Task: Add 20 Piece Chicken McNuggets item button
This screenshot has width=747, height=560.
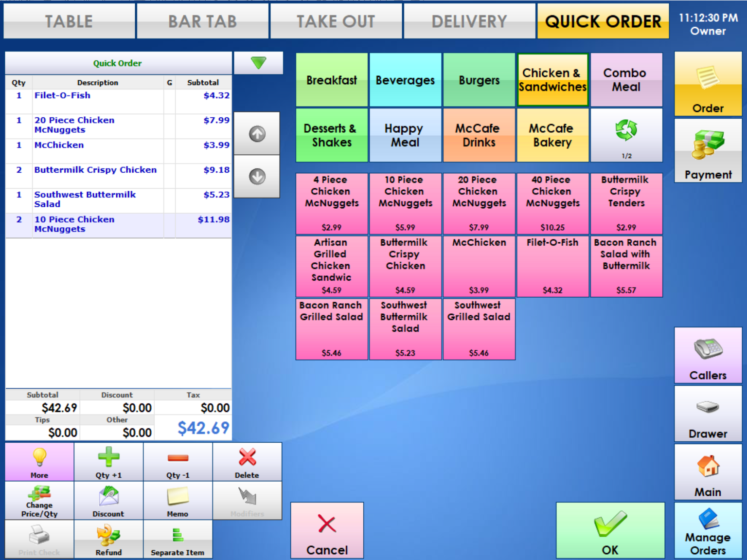Action: point(479,204)
